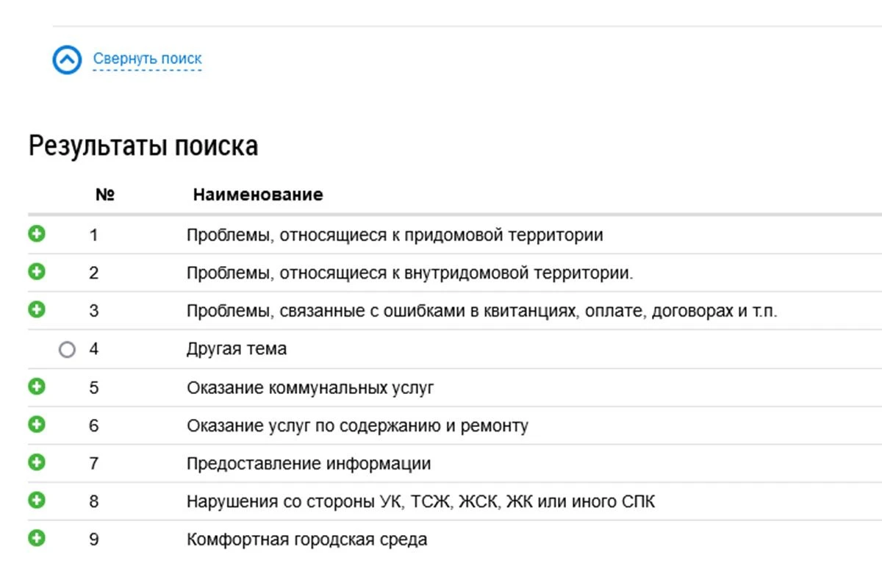Click text "Оказание коммунальных услуг"

point(310,388)
